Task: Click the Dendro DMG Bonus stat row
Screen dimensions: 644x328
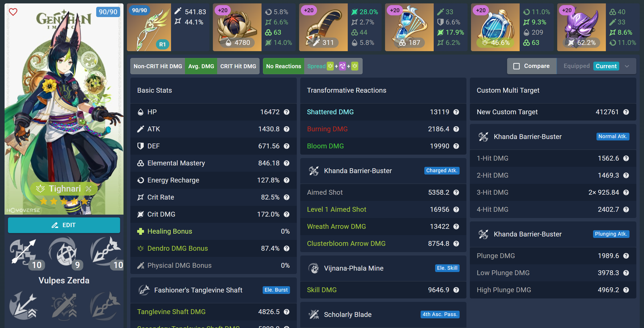Action: [213, 248]
